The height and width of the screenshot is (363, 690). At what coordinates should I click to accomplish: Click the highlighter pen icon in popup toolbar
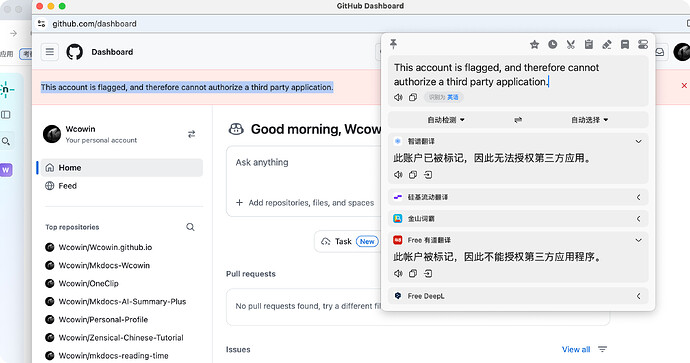click(607, 44)
